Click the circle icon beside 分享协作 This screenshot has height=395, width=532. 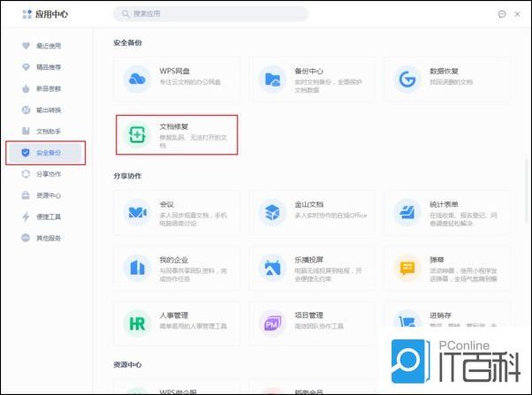pos(26,174)
